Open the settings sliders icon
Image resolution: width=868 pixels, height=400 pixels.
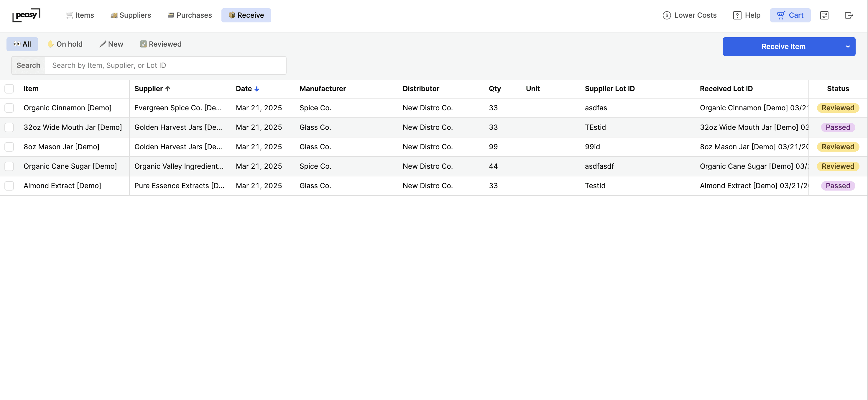pos(824,15)
